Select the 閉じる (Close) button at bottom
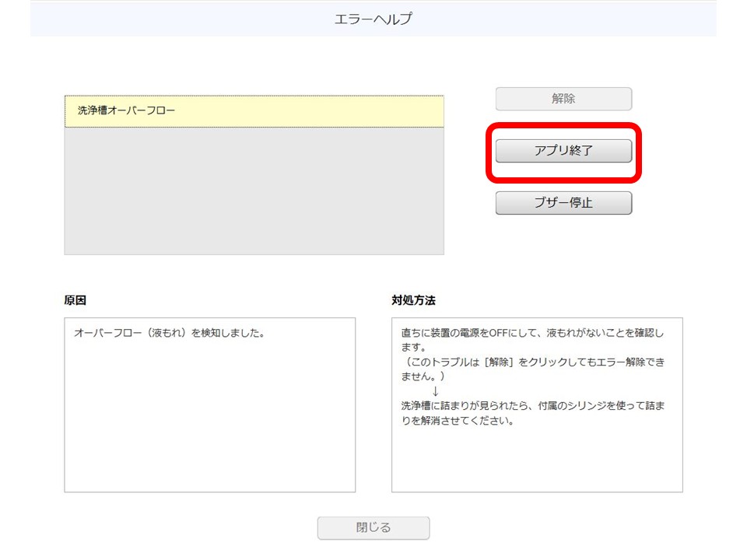The width and height of the screenshot is (747, 560). pos(373,528)
